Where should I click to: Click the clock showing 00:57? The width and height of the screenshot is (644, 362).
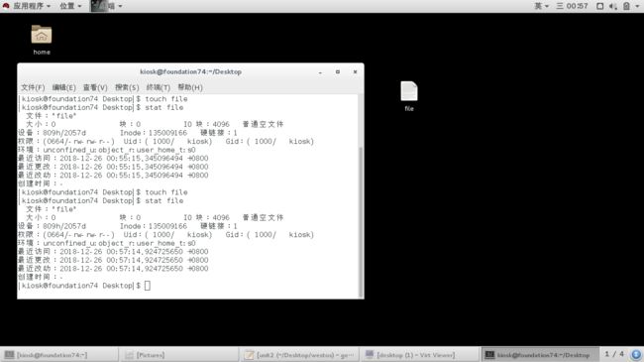572,6
